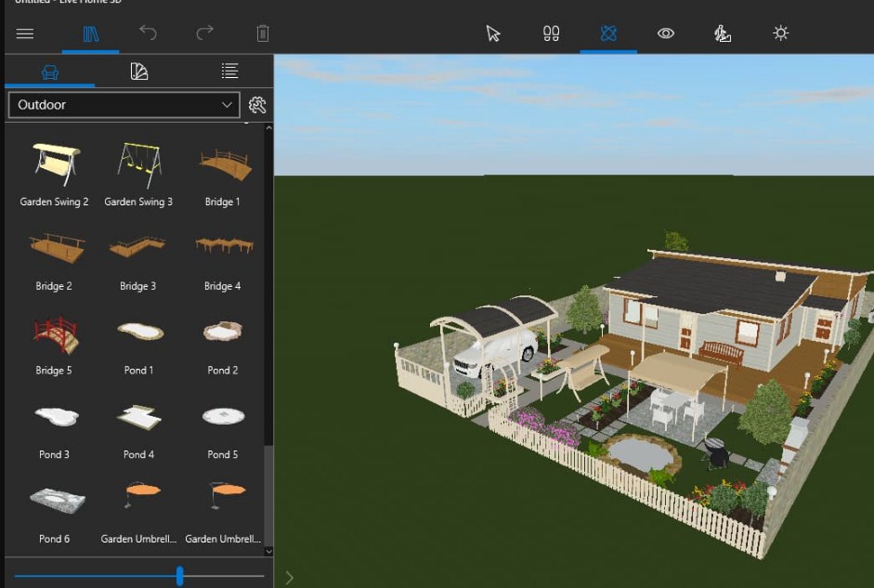Choose the look around eye tool
Screen dimensions: 874x588
[666, 33]
